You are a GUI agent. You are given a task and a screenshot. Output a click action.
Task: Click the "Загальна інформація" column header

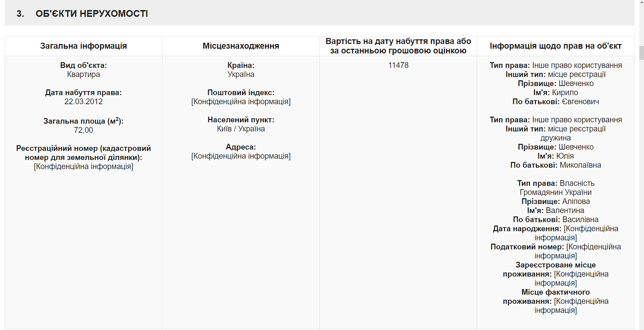[x=84, y=46]
